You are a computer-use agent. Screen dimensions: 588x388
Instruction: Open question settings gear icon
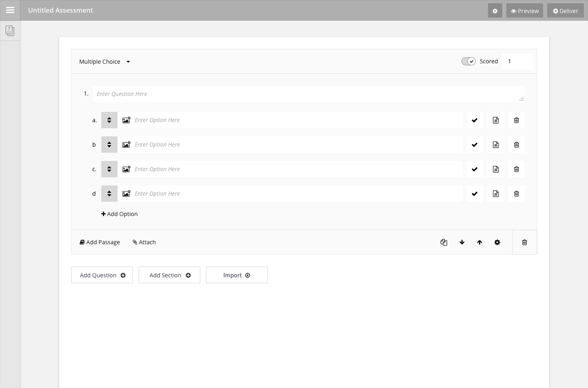tap(497, 242)
